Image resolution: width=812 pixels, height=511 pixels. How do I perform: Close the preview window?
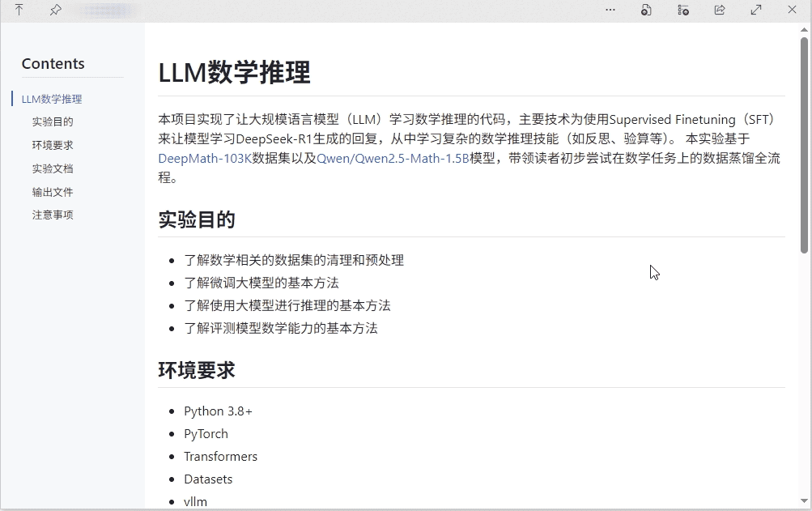(792, 10)
